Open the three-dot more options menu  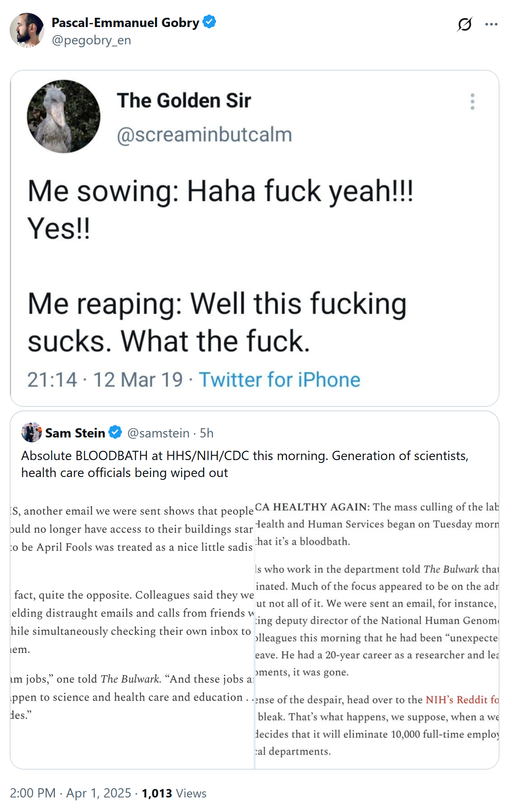click(491, 25)
